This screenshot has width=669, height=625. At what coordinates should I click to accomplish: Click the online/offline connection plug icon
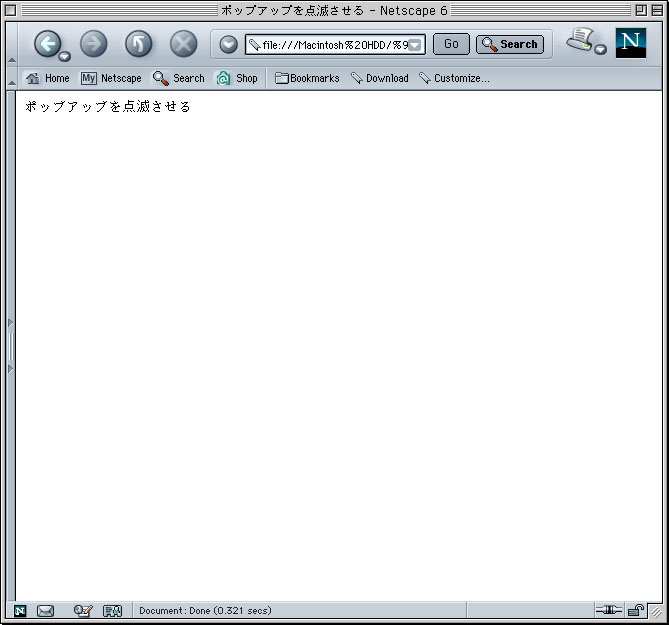tap(608, 610)
